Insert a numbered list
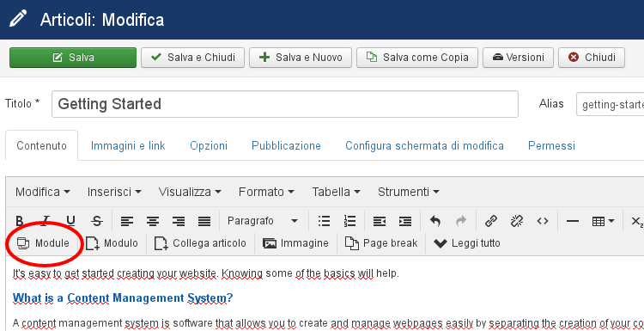Viewport: 644px width, 331px height. tap(349, 221)
